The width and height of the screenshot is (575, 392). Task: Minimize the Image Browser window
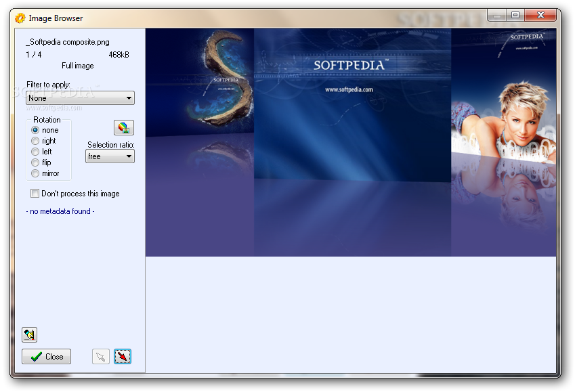click(497, 16)
